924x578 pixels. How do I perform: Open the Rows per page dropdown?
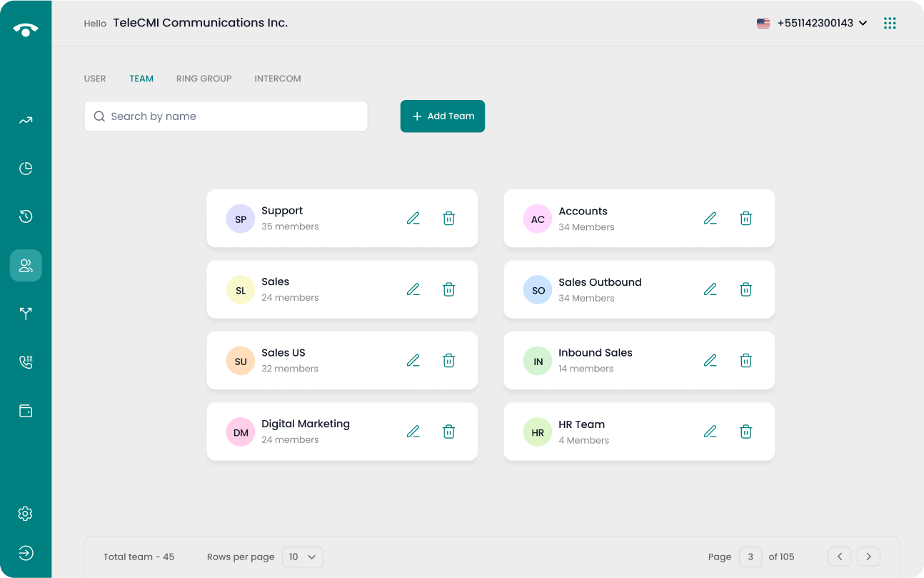pyautogui.click(x=303, y=557)
